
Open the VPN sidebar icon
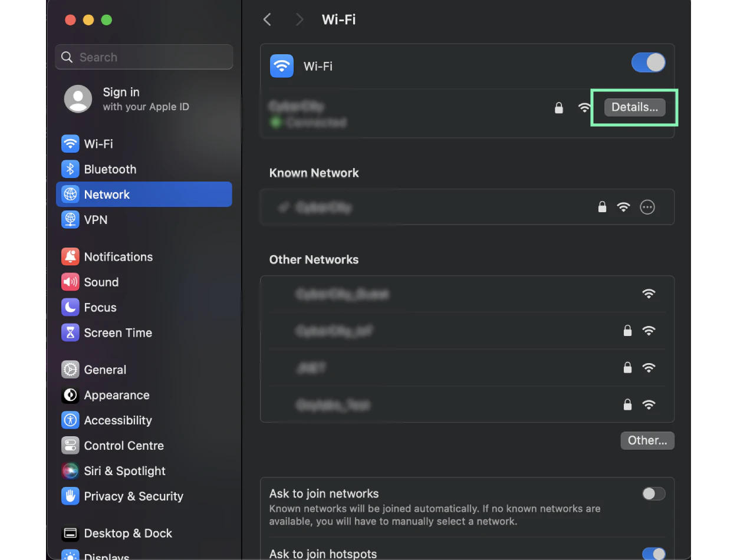70,220
